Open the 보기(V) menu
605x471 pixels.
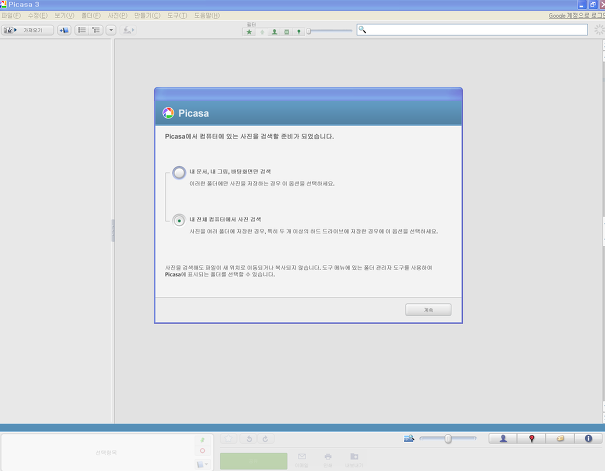(x=64, y=15)
